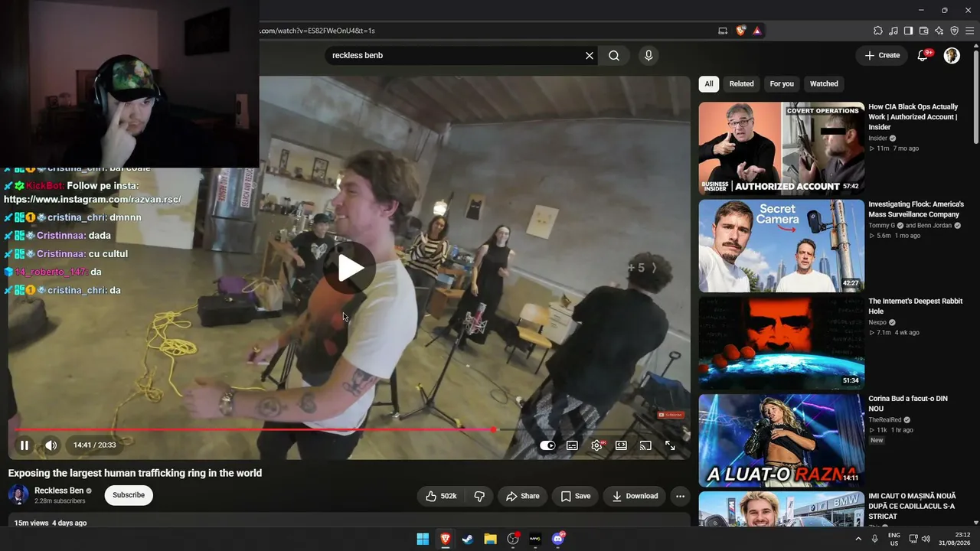The image size is (980, 551).
Task: Switch to theater mode
Action: pyautogui.click(x=621, y=445)
